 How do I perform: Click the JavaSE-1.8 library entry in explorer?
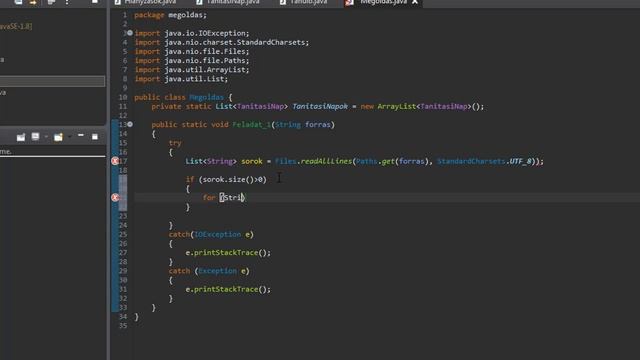[16, 27]
